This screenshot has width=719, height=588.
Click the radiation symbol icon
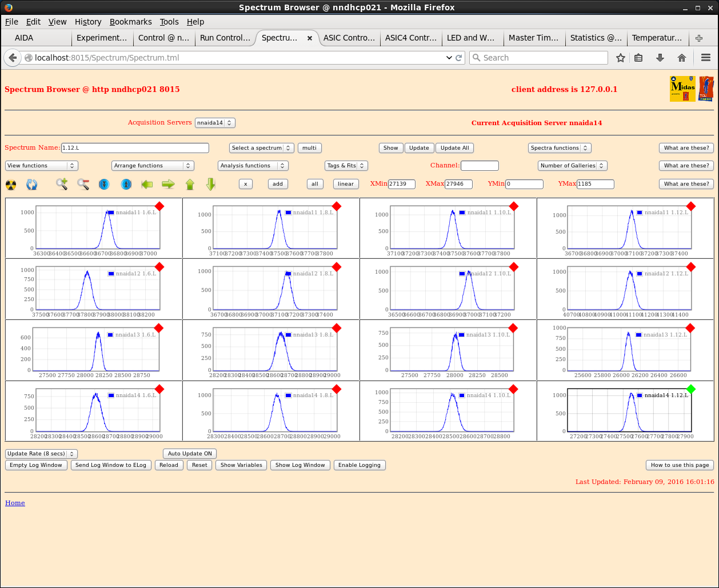tap(11, 184)
